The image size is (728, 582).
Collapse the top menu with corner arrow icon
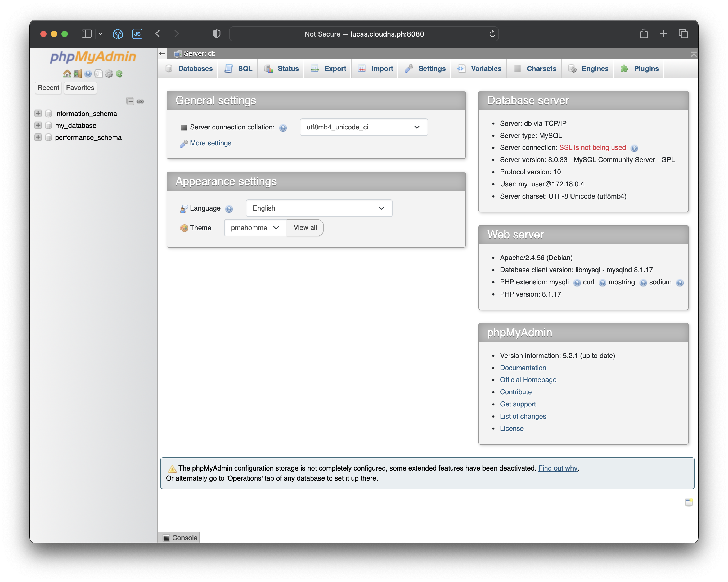point(694,54)
